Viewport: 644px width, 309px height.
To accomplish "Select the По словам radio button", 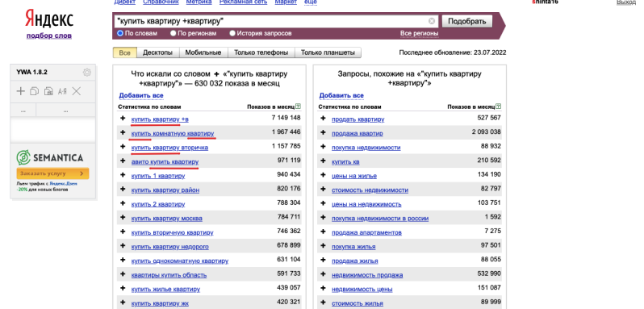I will point(120,33).
